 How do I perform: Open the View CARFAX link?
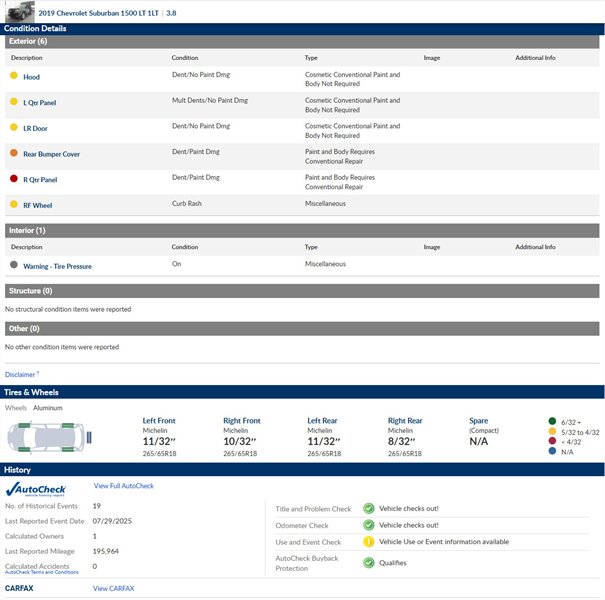[113, 589]
